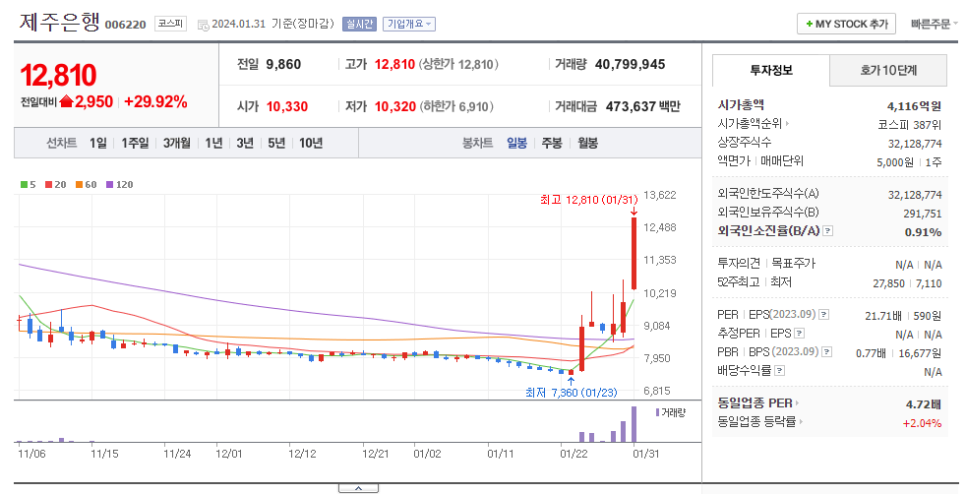Viewport: 966px width, 494px height.
Task: Click the 최고 12,810 (01/31) chart marker
Action: click(589, 200)
